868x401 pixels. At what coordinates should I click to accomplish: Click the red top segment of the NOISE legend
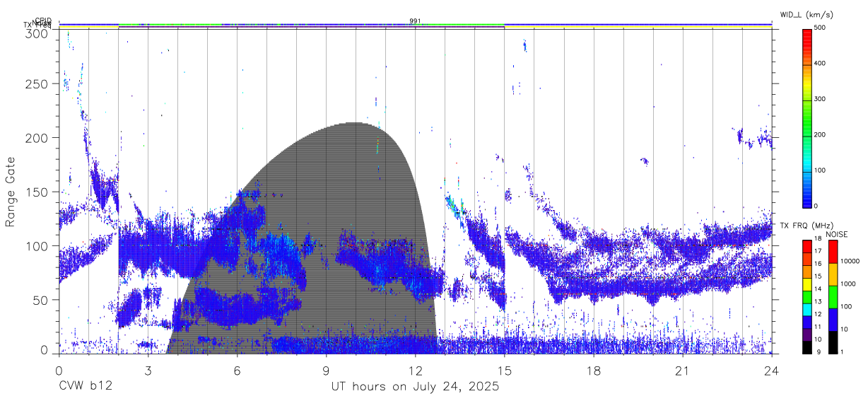coord(832,252)
